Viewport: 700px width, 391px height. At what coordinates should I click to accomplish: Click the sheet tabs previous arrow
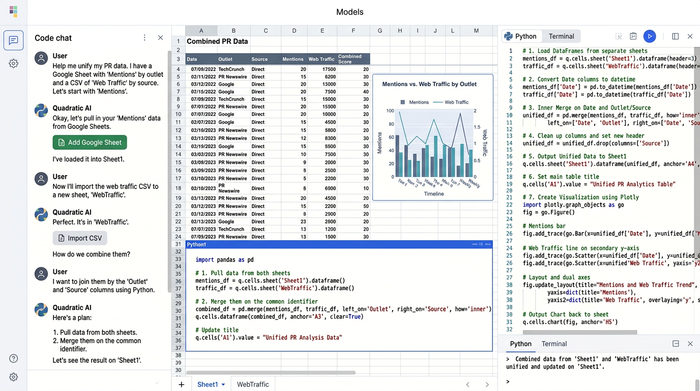[467, 384]
